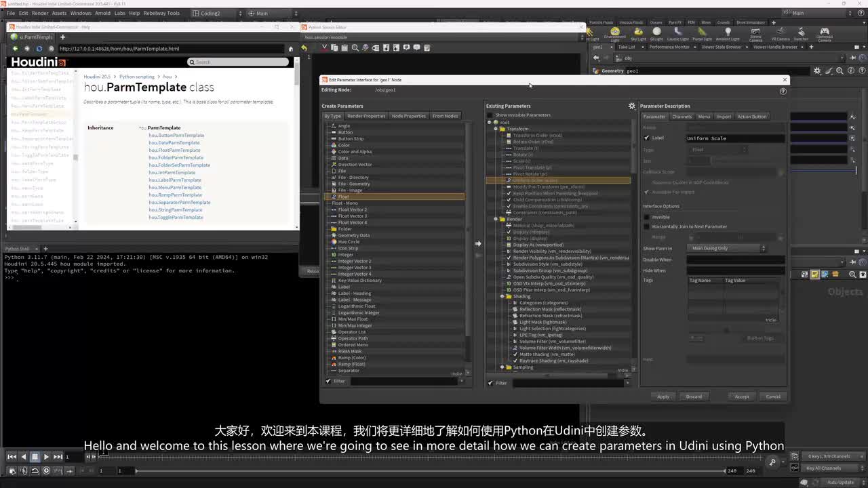Image resolution: width=868 pixels, height=488 pixels.
Task: Enable Horizontally Join to Next Parameter
Action: (646, 226)
